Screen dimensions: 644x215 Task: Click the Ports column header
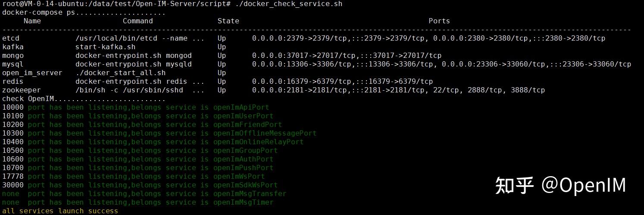(x=439, y=21)
